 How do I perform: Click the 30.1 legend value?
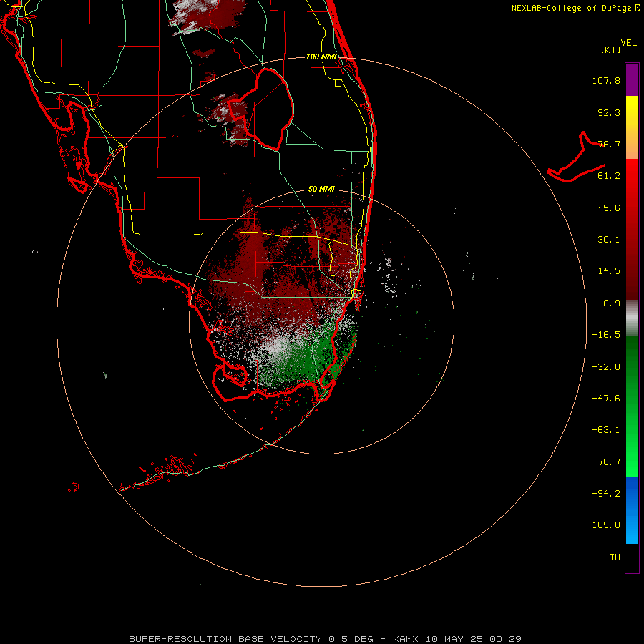(609, 240)
